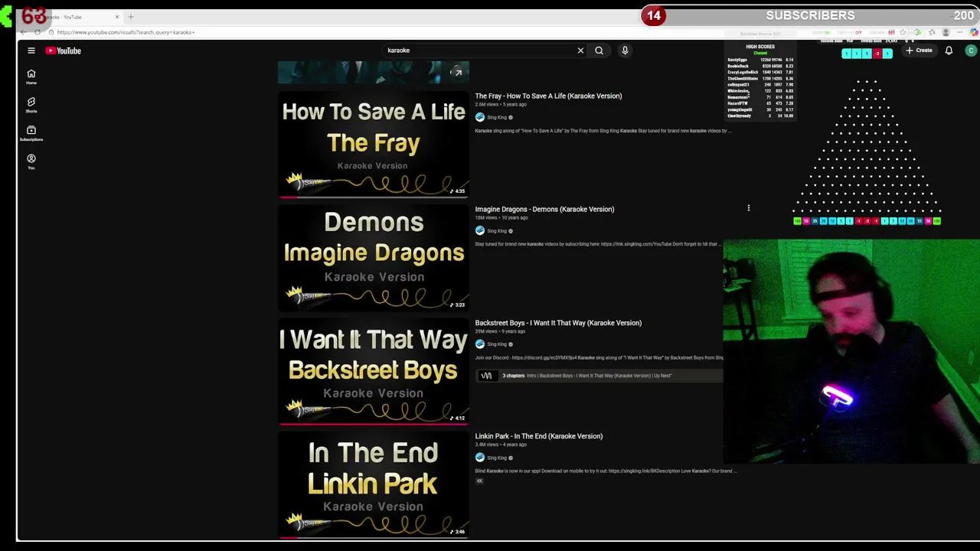Screen dimensions: 980x551
Task: Clear the karaoke search text
Action: pos(580,51)
